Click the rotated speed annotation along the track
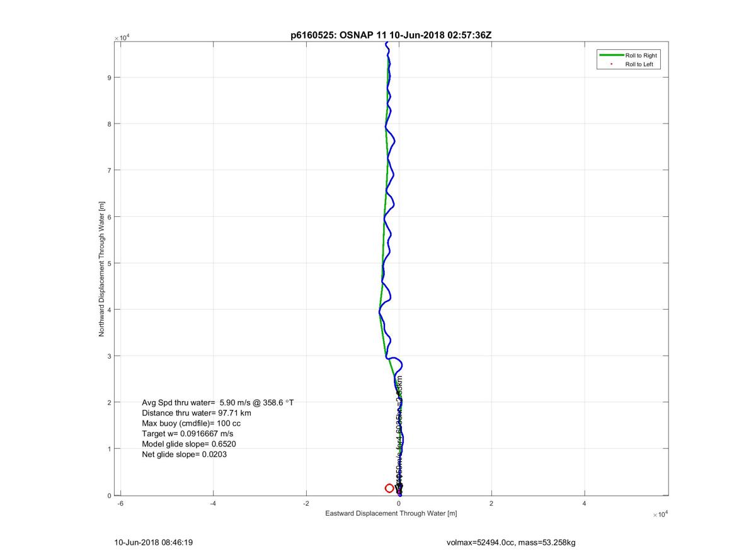This screenshot has height=558, width=756. [399, 434]
